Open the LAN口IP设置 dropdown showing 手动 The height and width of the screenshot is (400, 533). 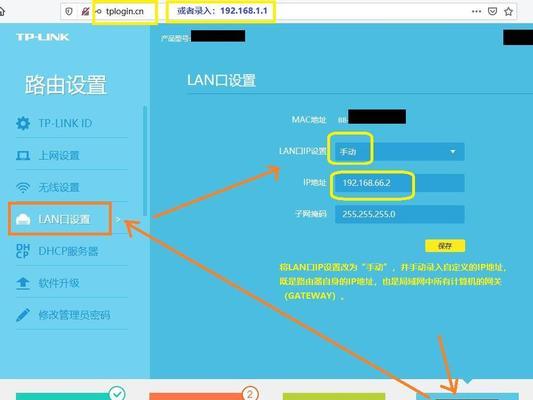[x=399, y=152]
